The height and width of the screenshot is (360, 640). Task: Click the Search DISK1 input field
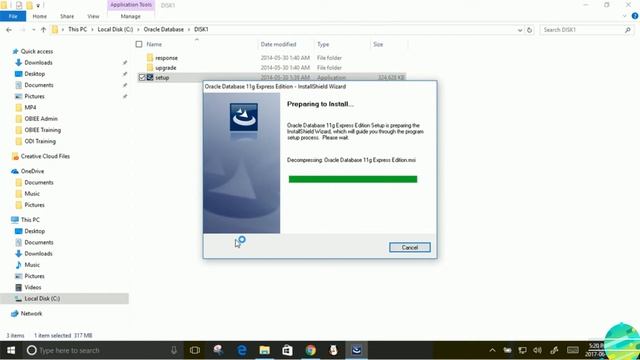pos(582,30)
